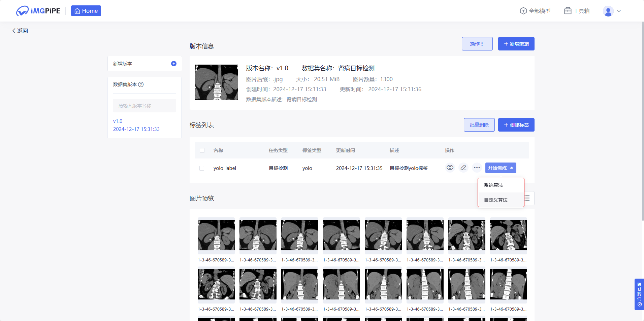Open third thumbnail in second preview row
Screen dimensions: 644x321
(300, 284)
